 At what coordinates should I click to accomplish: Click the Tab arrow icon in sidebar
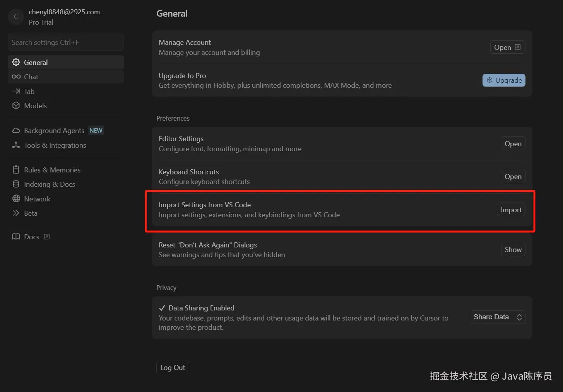(x=16, y=91)
